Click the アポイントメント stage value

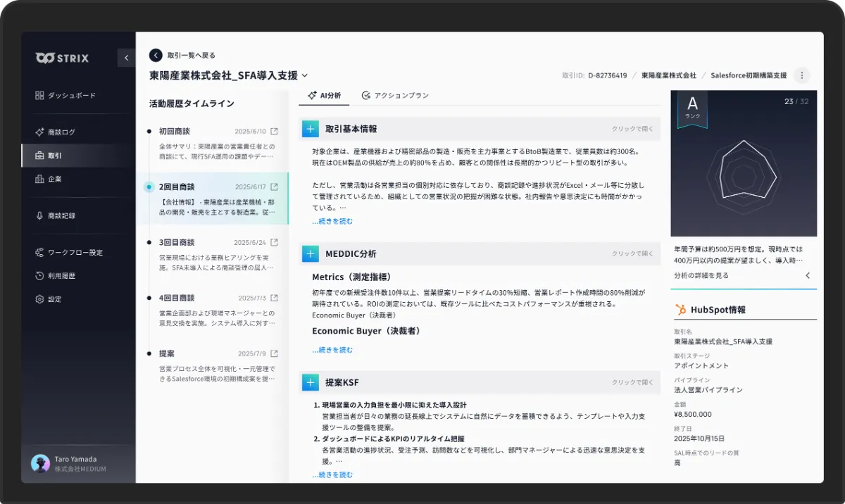tap(701, 366)
